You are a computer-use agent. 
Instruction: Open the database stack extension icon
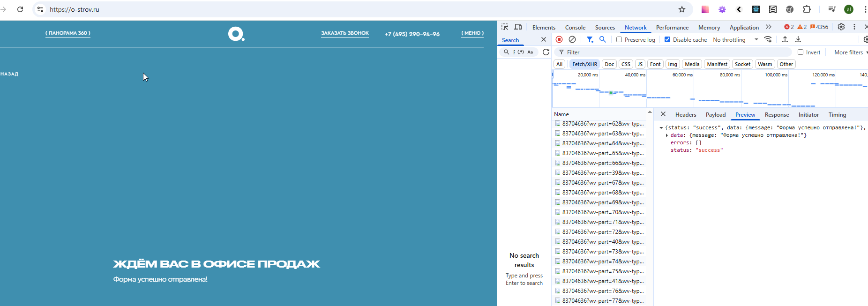[x=773, y=9]
